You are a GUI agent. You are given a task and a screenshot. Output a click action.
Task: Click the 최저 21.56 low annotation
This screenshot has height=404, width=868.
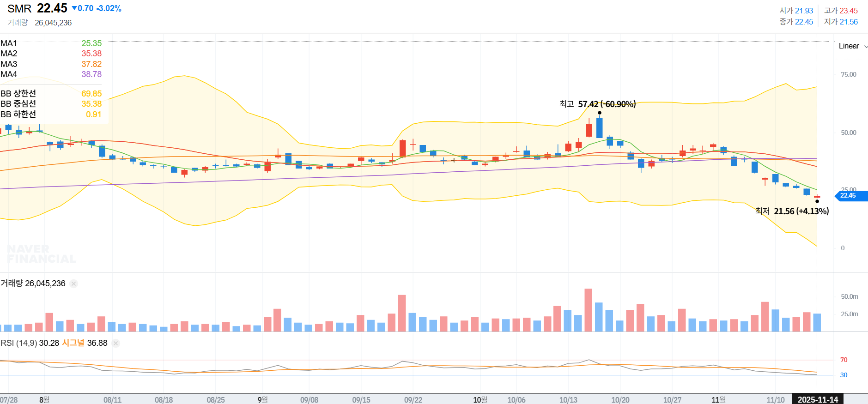(792, 211)
